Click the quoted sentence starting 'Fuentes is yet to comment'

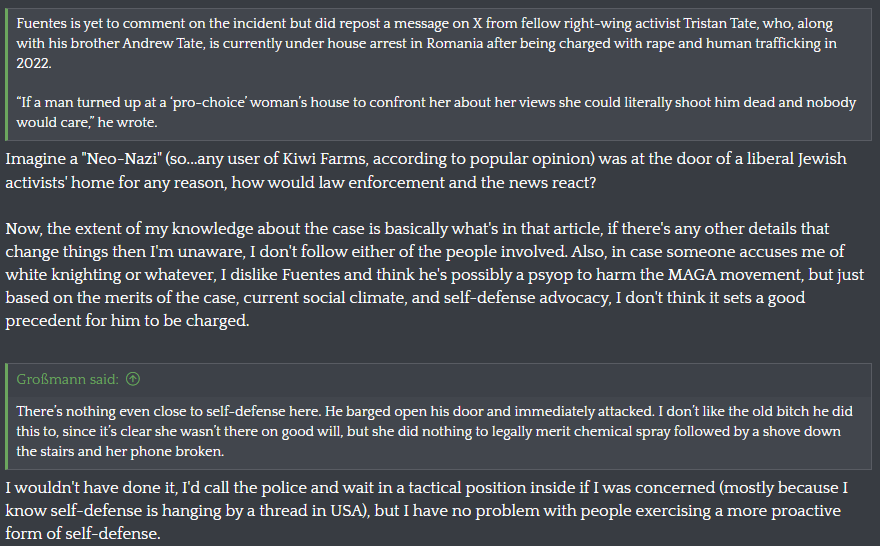[x=427, y=43]
